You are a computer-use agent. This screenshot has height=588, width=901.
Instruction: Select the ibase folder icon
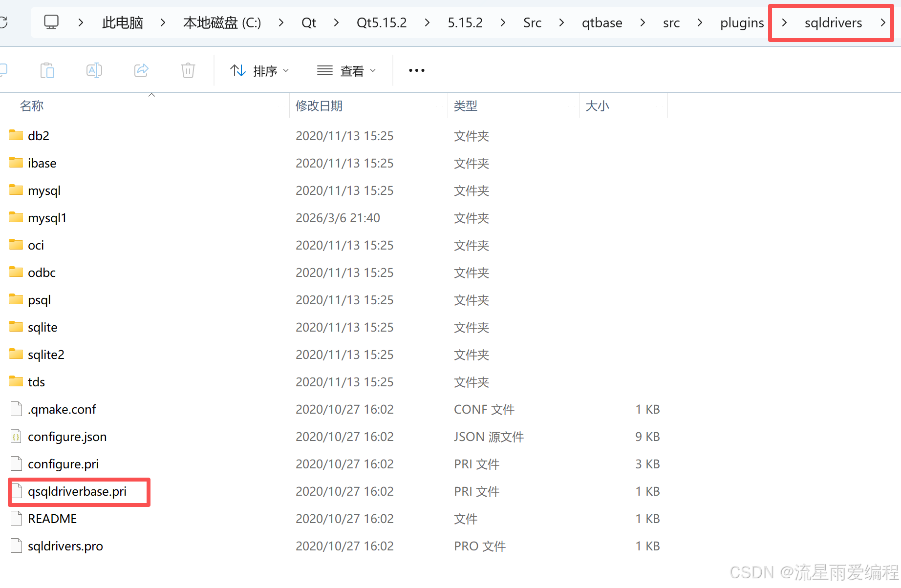coord(16,163)
